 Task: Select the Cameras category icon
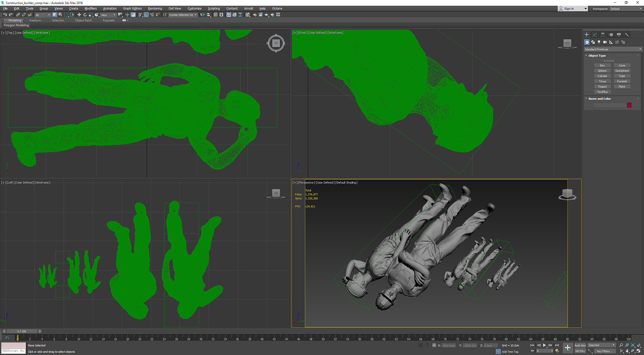pos(605,42)
